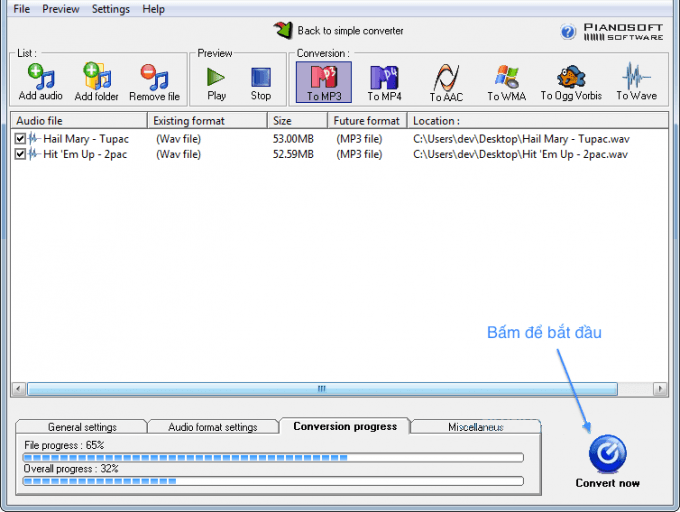Sort by the Size column header
Screen dimensions: 680x512
pos(298,121)
